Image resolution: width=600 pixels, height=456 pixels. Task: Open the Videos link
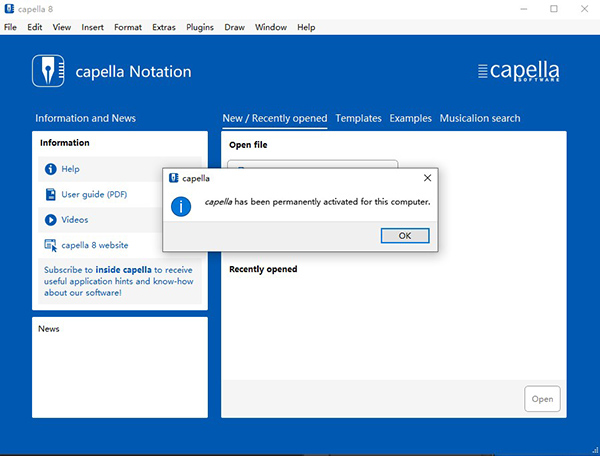tap(75, 220)
